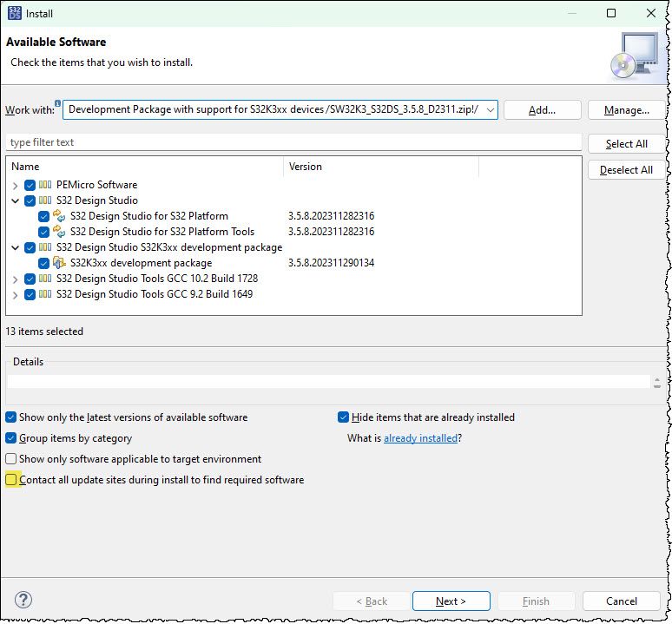Click the Details pane scrollbar arrows

tap(657, 382)
